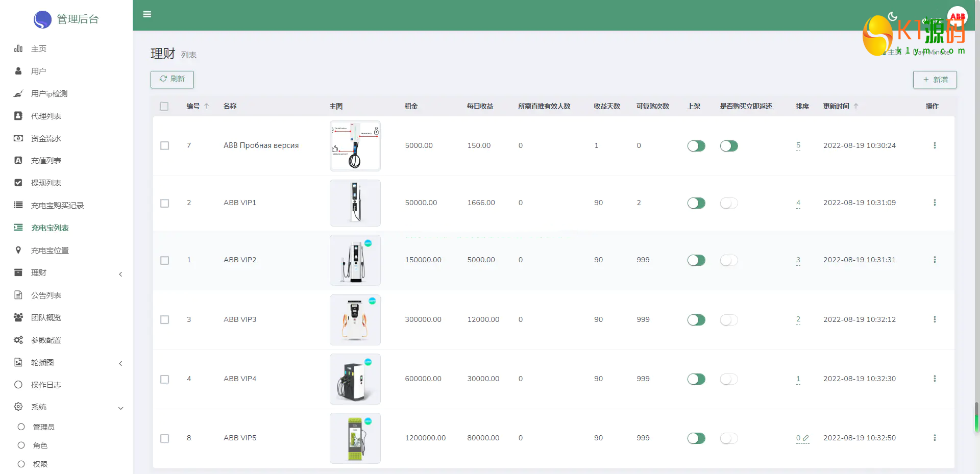980x474 pixels.
Task: Open ABB VIP4 product thumbnail image
Action: tap(355, 379)
